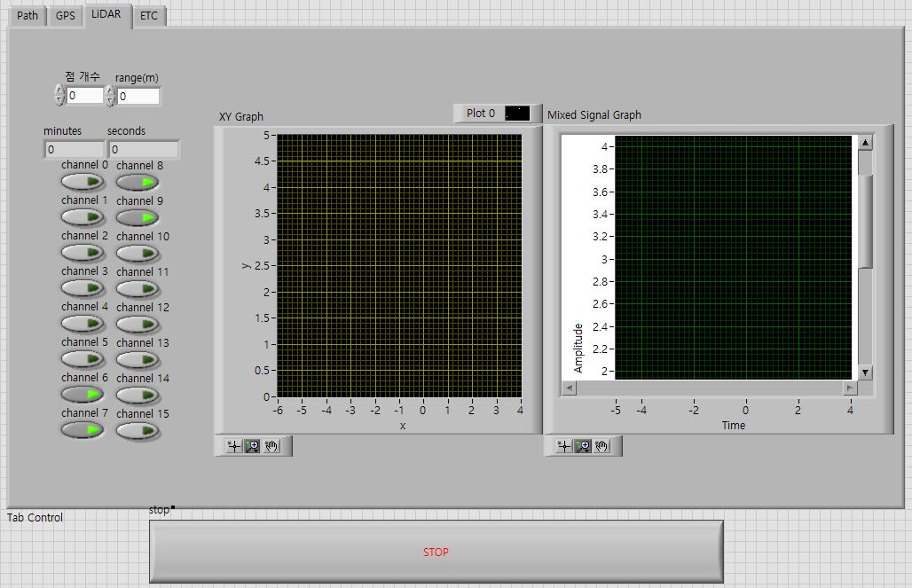Select the LiDAR tab
This screenshot has width=912, height=588.
point(106,14)
